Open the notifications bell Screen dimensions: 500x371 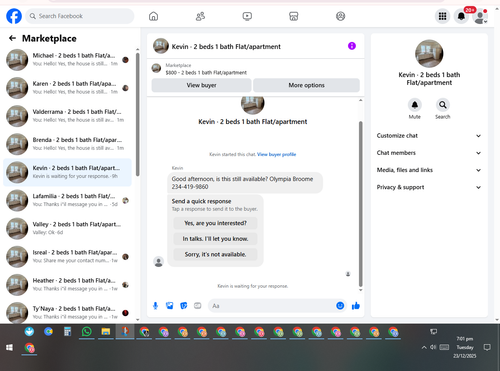click(461, 16)
